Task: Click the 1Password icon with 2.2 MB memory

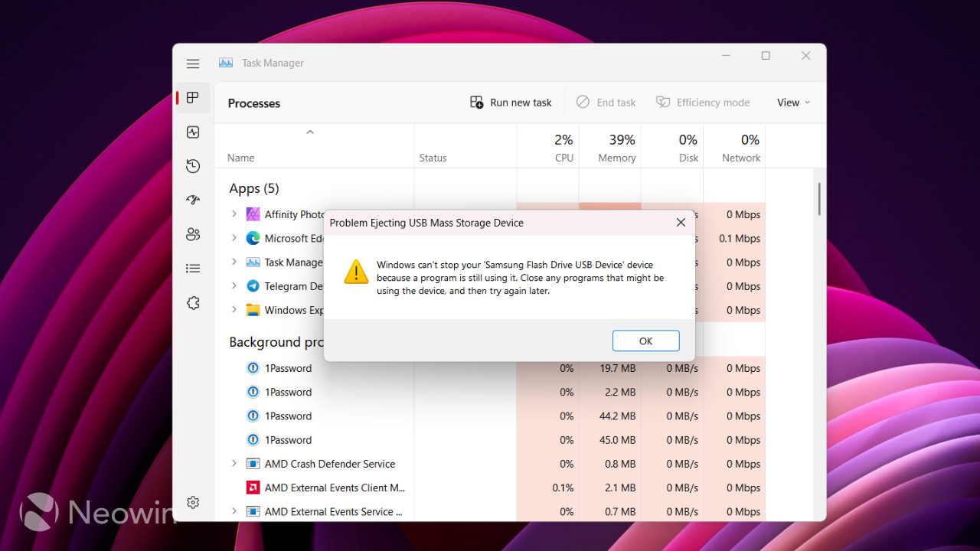Action: click(253, 392)
